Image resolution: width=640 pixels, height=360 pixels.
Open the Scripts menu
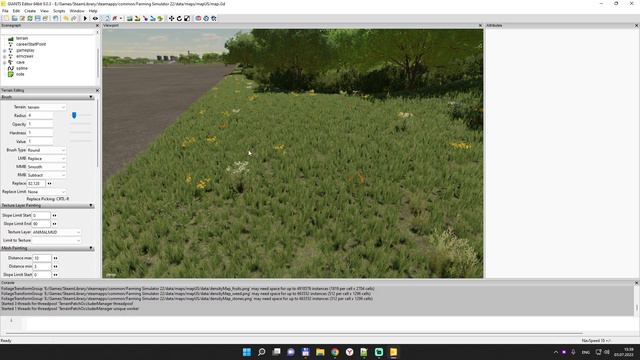point(59,11)
